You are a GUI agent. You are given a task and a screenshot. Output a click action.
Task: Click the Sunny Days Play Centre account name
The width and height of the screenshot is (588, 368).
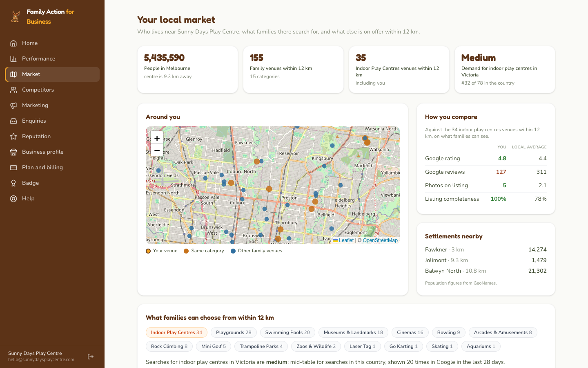pyautogui.click(x=35, y=353)
